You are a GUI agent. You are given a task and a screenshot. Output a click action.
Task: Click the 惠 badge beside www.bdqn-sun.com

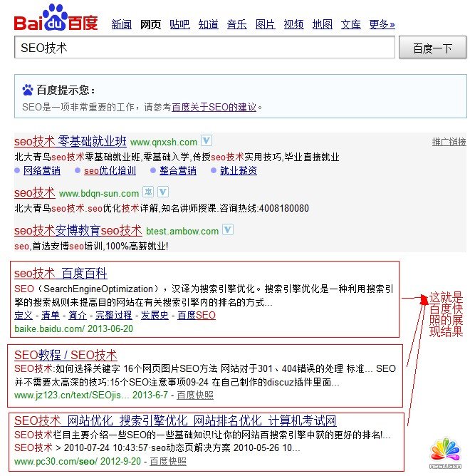tap(148, 192)
